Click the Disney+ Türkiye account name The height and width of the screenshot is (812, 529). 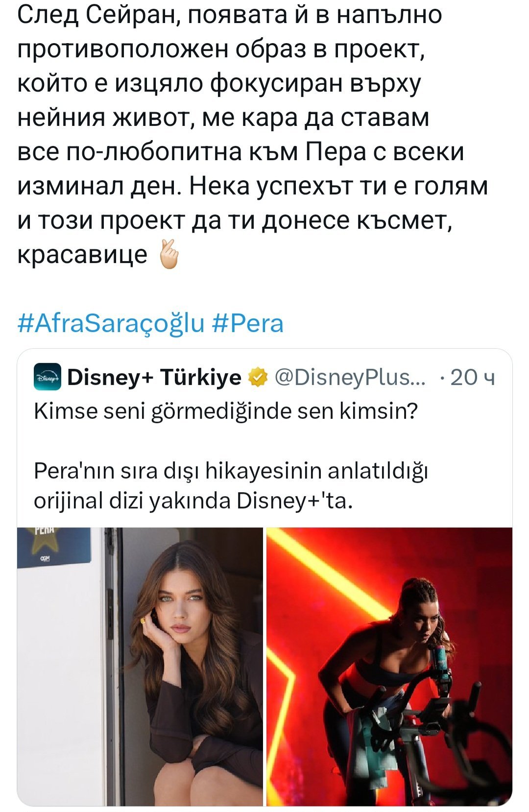tap(154, 378)
